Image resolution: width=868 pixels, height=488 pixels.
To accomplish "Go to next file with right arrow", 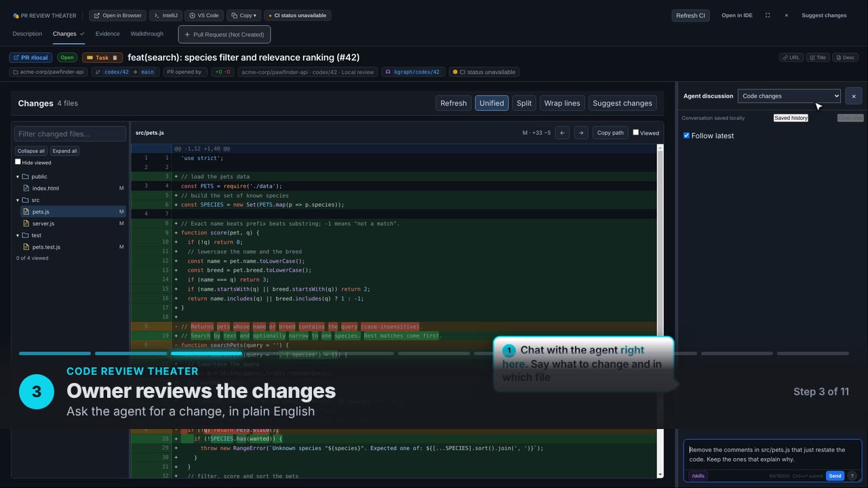I will 580,133.
